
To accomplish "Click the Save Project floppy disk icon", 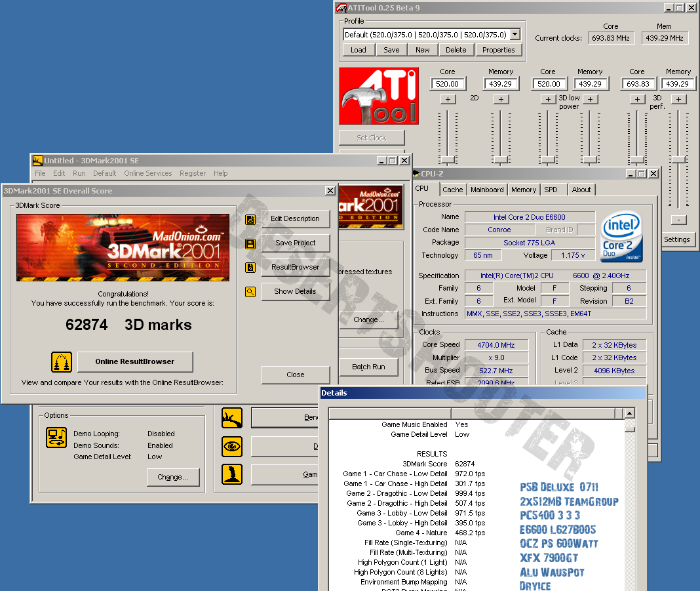I will tap(250, 243).
